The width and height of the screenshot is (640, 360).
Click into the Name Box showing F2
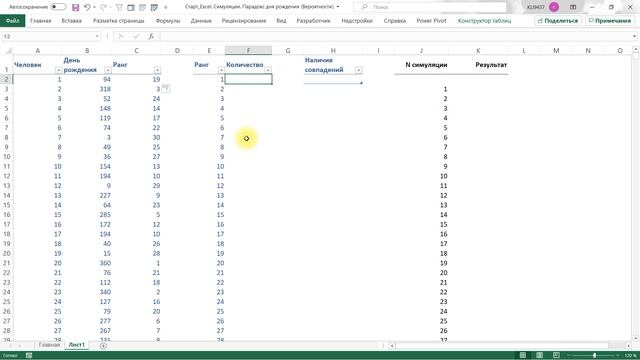[48, 36]
